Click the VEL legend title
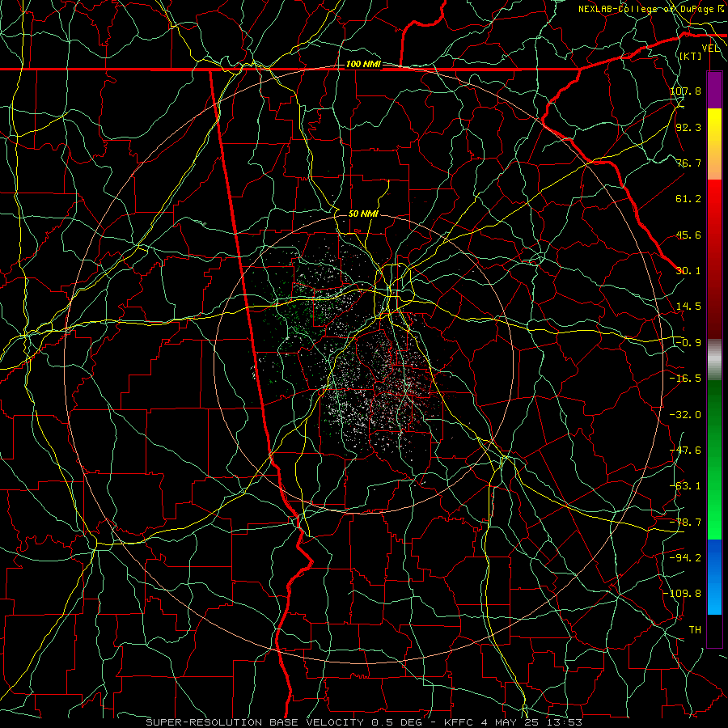 click(x=711, y=49)
